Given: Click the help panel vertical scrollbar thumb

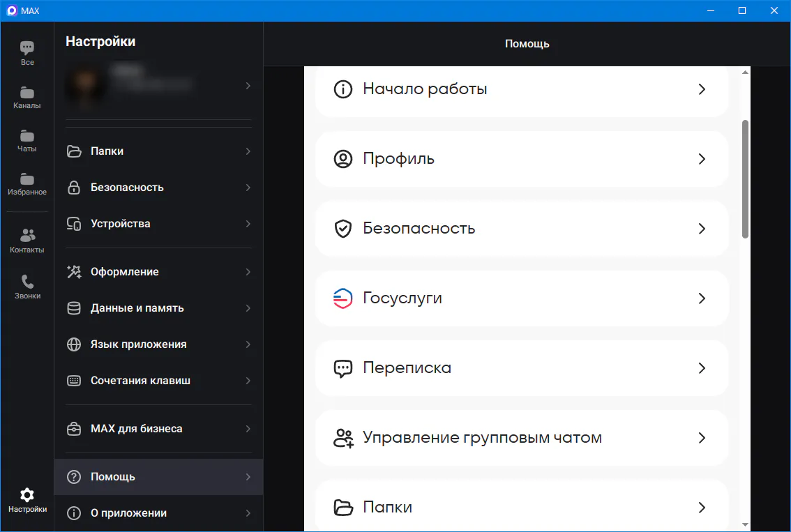Looking at the screenshot, I should click(x=745, y=179).
